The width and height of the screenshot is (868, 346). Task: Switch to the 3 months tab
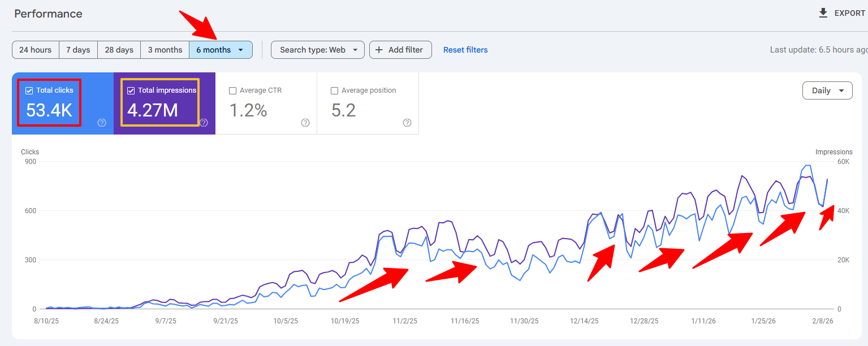165,50
